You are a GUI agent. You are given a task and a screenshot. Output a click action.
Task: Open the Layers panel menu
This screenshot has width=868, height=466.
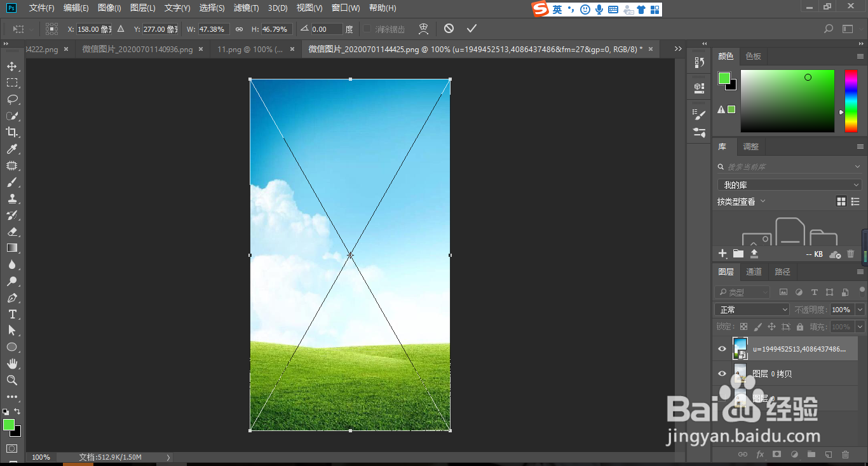860,272
